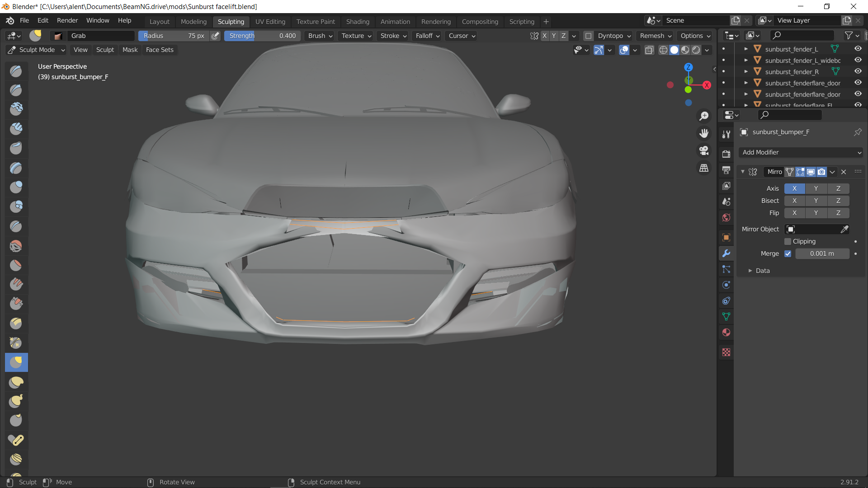The height and width of the screenshot is (488, 868).
Task: Toggle the camera view gizmo
Action: [x=704, y=150]
